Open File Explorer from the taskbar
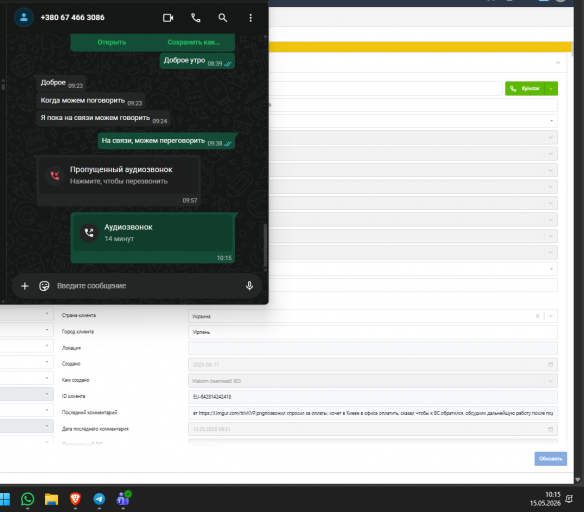The width and height of the screenshot is (584, 512). click(51, 499)
